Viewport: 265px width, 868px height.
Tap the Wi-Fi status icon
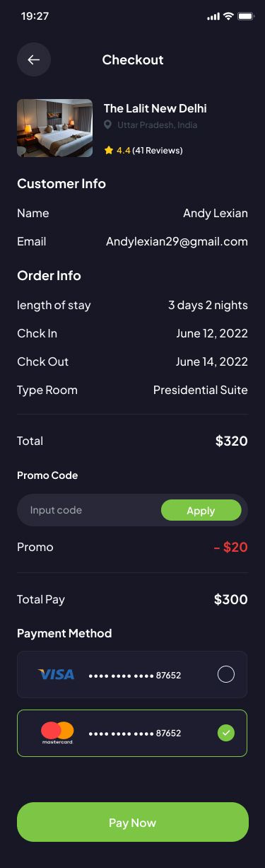coord(228,16)
